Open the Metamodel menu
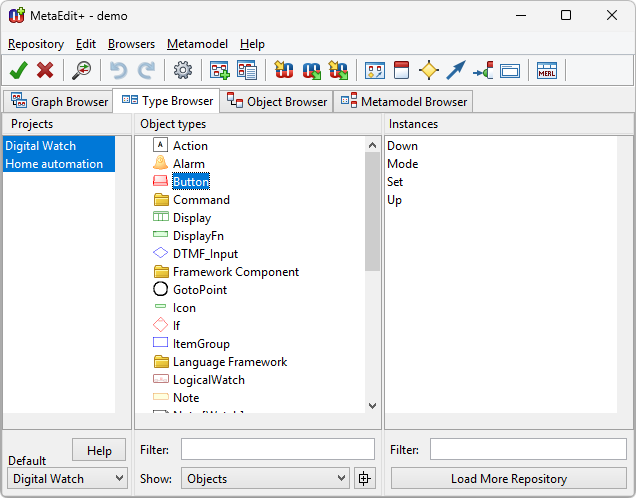 197,44
